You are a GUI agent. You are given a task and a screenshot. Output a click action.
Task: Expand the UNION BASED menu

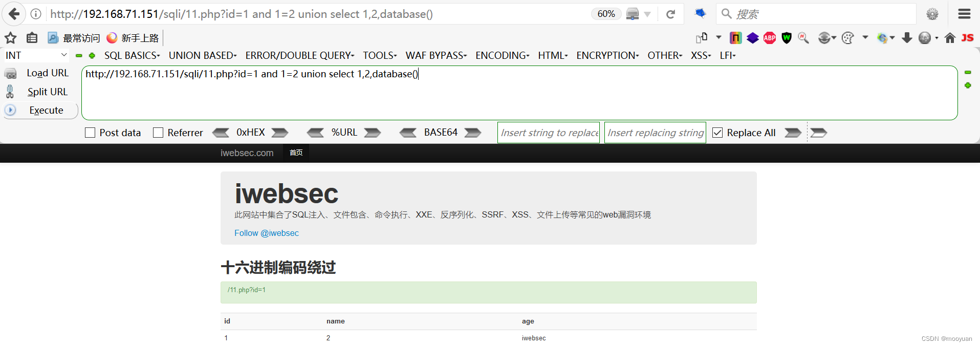tap(203, 55)
